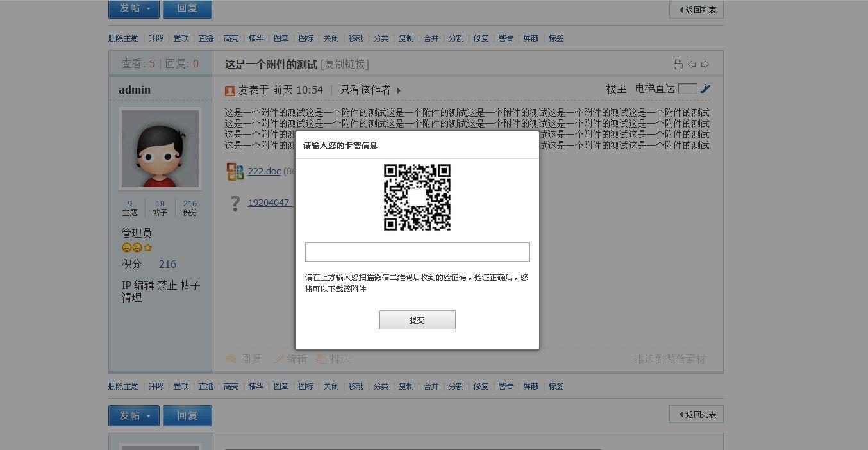Click IP link in admin tools
The image size is (868, 450).
tap(126, 286)
